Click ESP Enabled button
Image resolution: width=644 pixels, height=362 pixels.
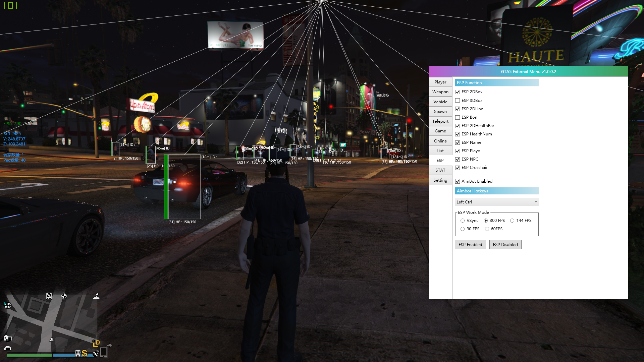470,244
